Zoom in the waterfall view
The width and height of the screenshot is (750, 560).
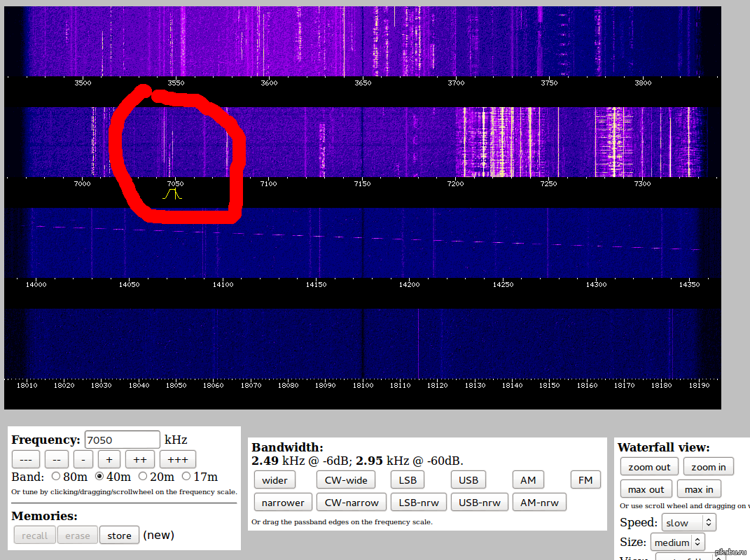tap(708, 467)
